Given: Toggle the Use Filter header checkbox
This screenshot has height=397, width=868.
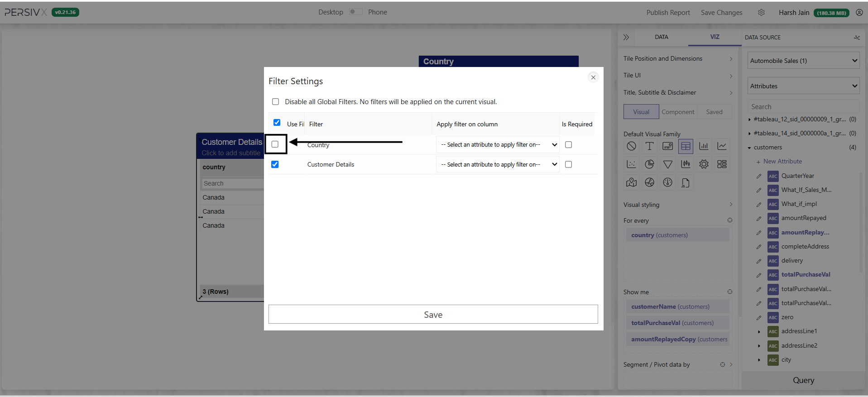Looking at the screenshot, I should (x=277, y=123).
